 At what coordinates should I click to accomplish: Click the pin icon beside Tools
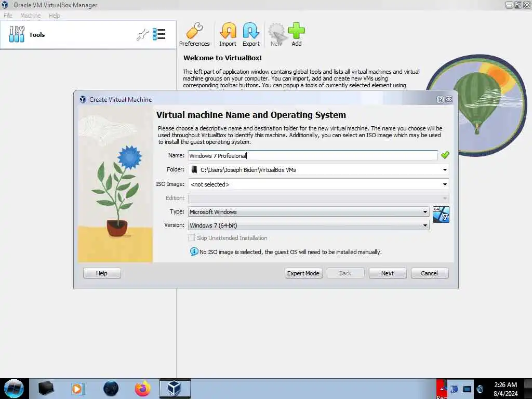click(x=142, y=35)
